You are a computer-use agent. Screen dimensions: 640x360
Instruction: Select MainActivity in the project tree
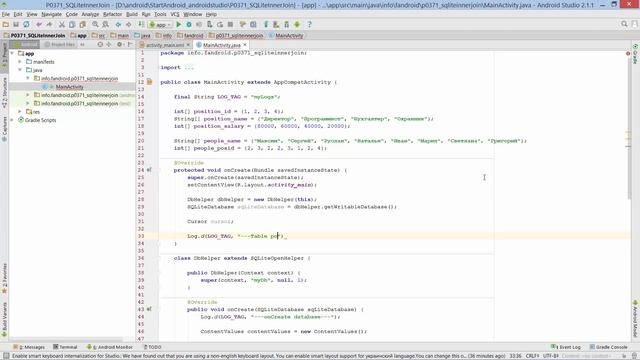pos(69,87)
